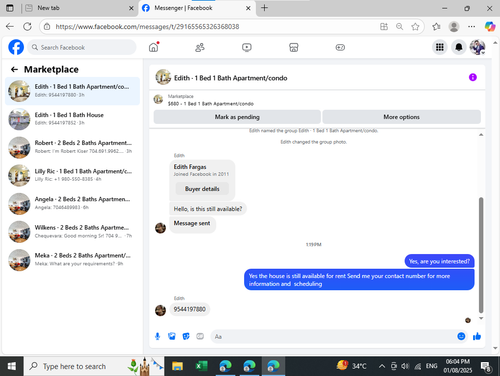Open the Facebook home logo

[x=16, y=47]
